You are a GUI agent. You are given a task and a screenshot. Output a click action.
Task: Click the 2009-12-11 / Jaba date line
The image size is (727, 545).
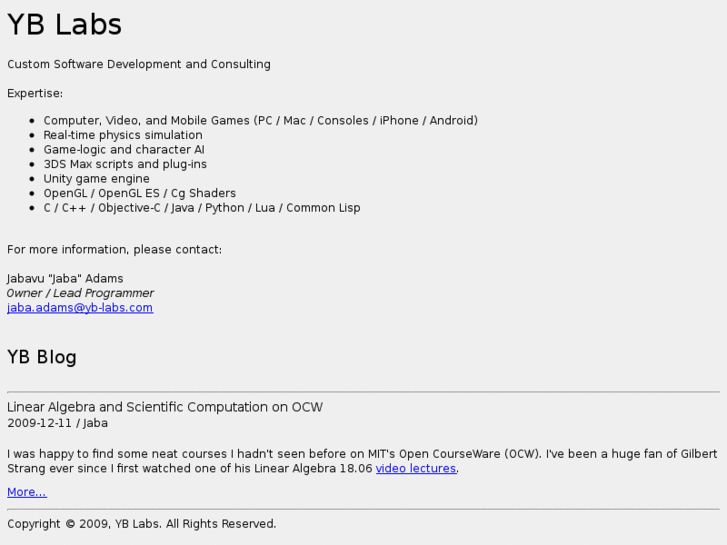coord(57,423)
